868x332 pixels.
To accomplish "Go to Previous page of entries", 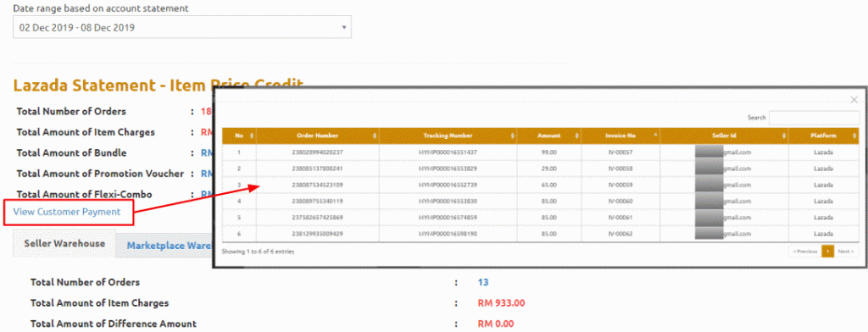I will 805,252.
